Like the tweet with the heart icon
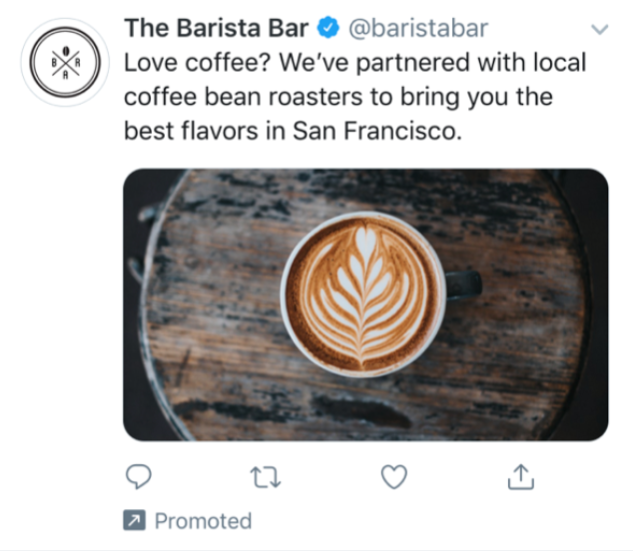This screenshot has height=551, width=633. click(x=394, y=477)
